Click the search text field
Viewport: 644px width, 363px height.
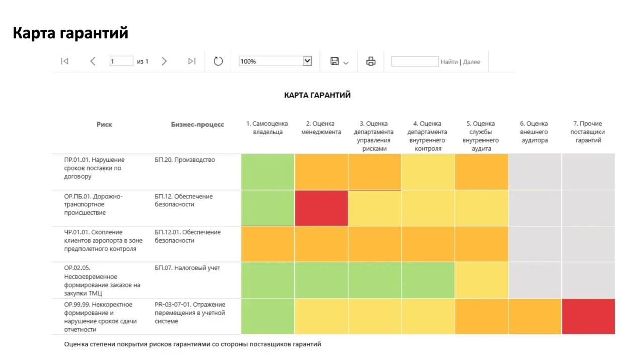click(x=415, y=61)
